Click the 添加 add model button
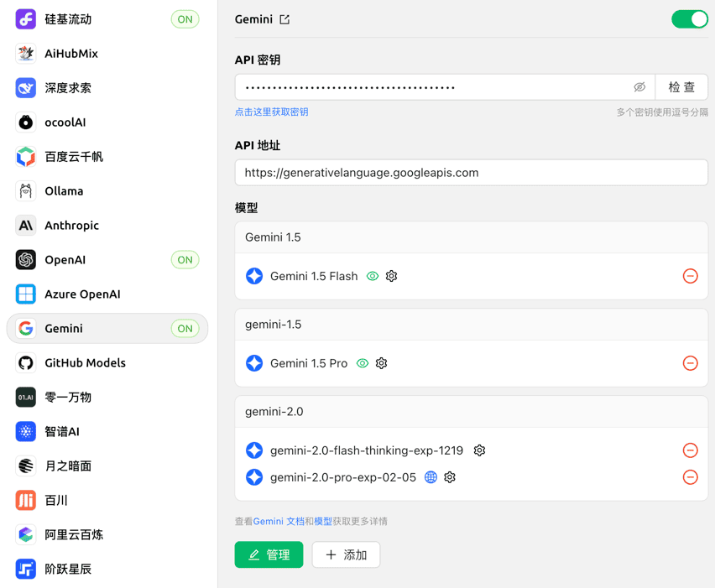715x588 pixels. (x=346, y=554)
